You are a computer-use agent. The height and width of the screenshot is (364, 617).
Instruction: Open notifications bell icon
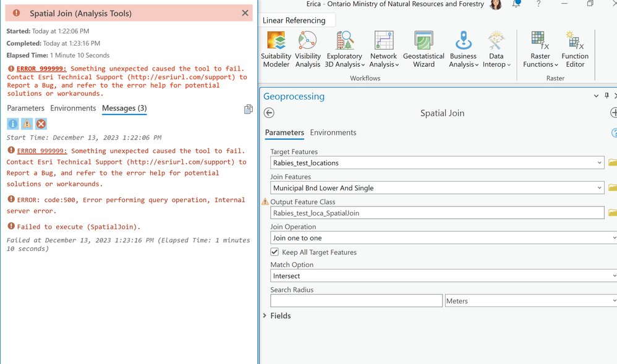click(516, 4)
